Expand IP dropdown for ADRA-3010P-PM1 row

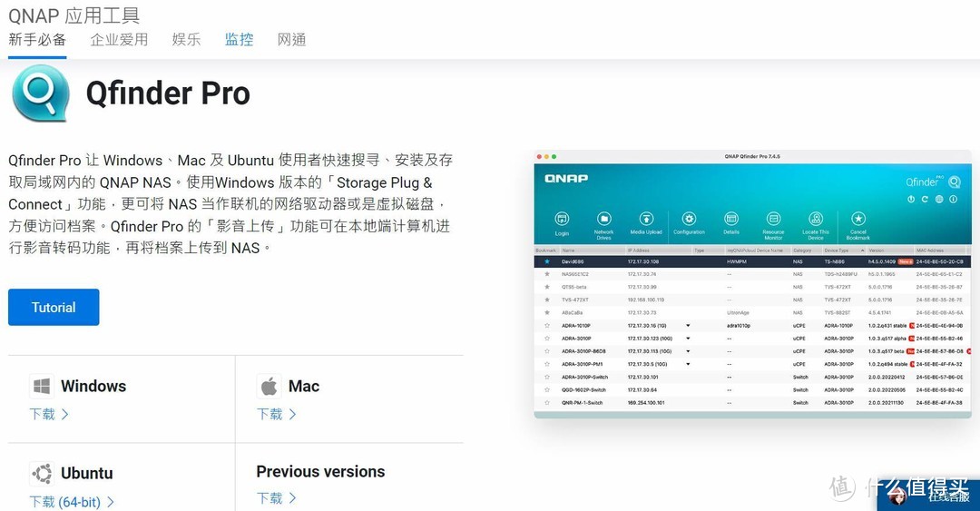(x=688, y=364)
